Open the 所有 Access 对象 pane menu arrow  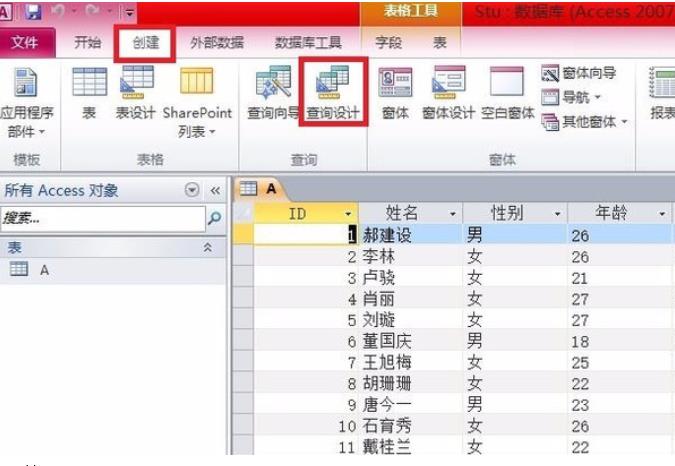[192, 190]
